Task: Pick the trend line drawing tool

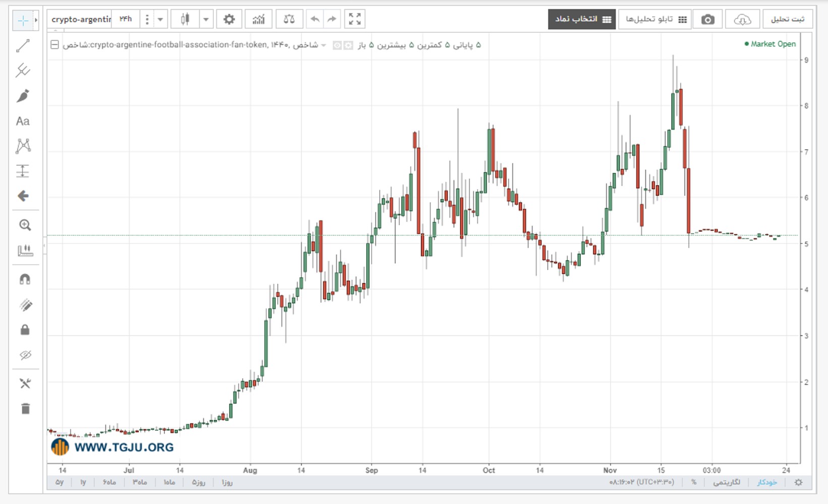Action: [x=23, y=46]
